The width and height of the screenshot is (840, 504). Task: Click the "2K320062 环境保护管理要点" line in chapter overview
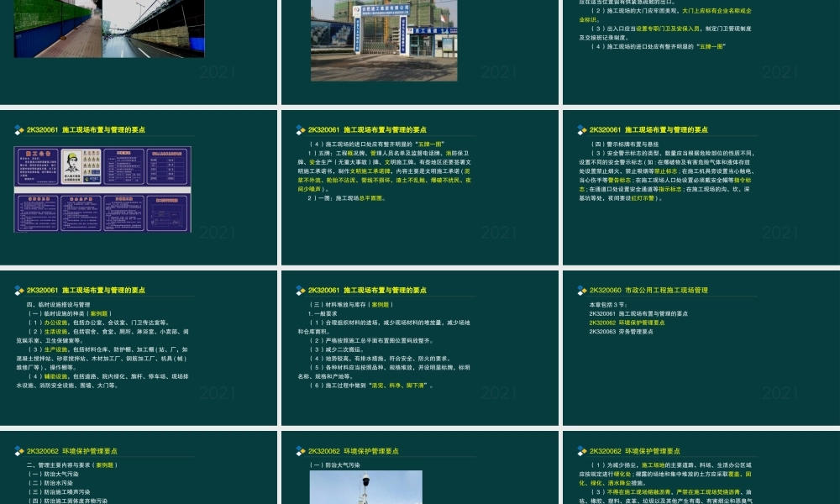click(x=627, y=323)
